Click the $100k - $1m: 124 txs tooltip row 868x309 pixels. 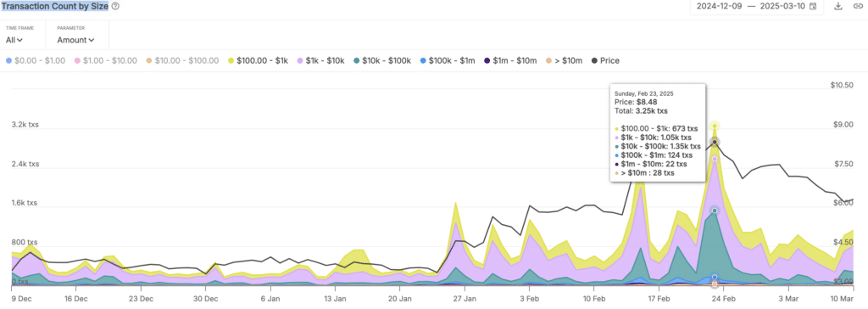[x=654, y=155]
